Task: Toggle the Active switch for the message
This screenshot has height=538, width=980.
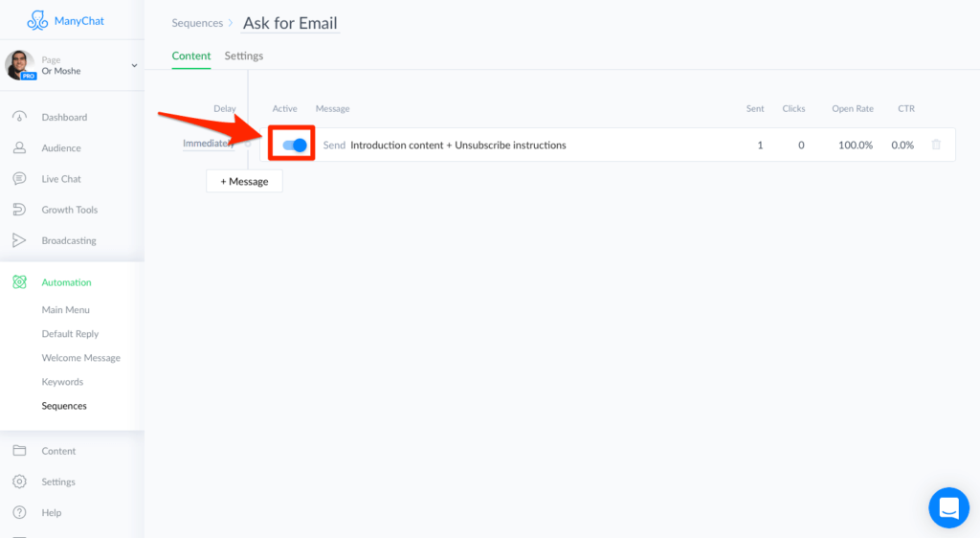Action: [295, 145]
